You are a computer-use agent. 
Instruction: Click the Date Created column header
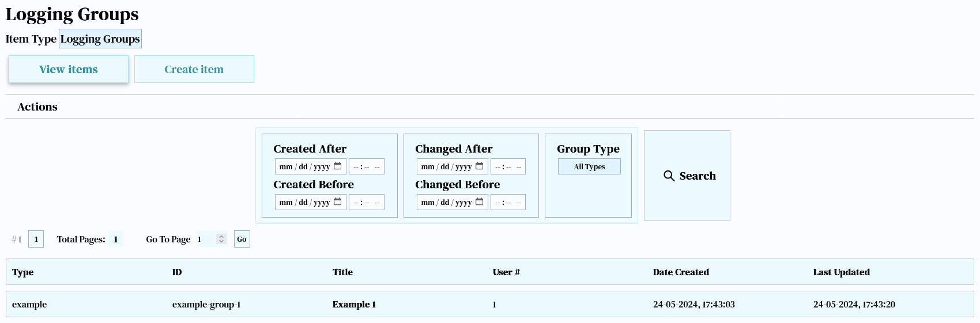681,272
